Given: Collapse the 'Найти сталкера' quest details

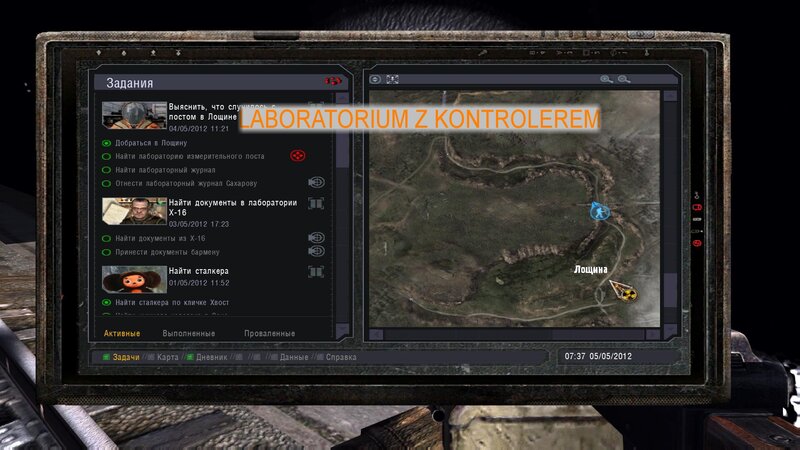Looking at the screenshot, I should 317,271.
